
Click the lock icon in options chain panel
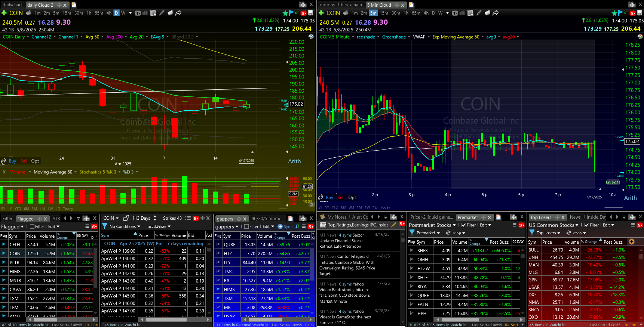[x=126, y=218]
